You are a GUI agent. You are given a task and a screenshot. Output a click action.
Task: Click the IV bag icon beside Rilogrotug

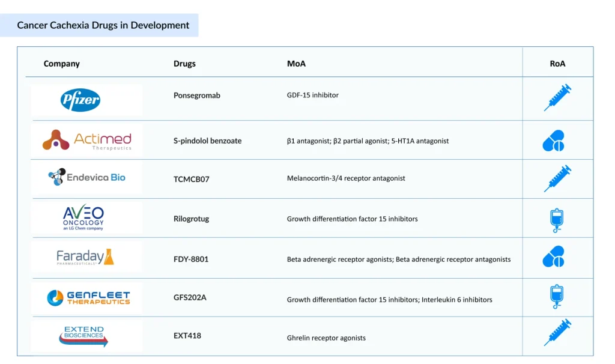pyautogui.click(x=557, y=218)
